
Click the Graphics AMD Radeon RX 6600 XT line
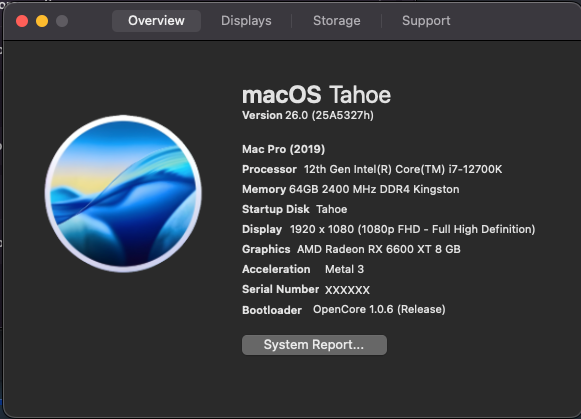coord(351,249)
